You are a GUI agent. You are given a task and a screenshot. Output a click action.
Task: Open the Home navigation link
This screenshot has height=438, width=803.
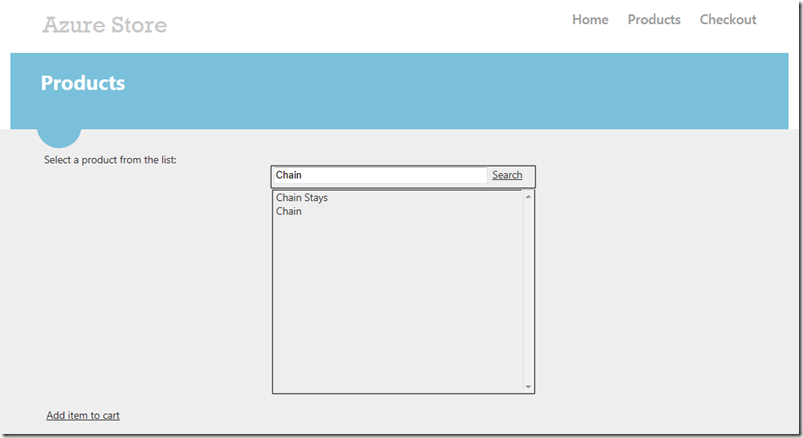click(x=590, y=19)
